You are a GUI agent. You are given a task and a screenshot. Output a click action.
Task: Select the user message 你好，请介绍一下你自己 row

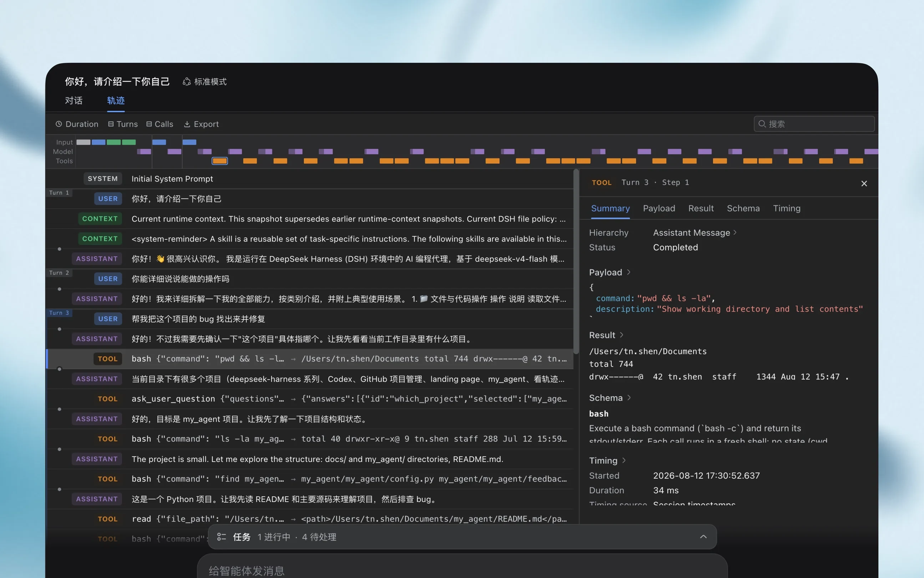pyautogui.click(x=309, y=199)
